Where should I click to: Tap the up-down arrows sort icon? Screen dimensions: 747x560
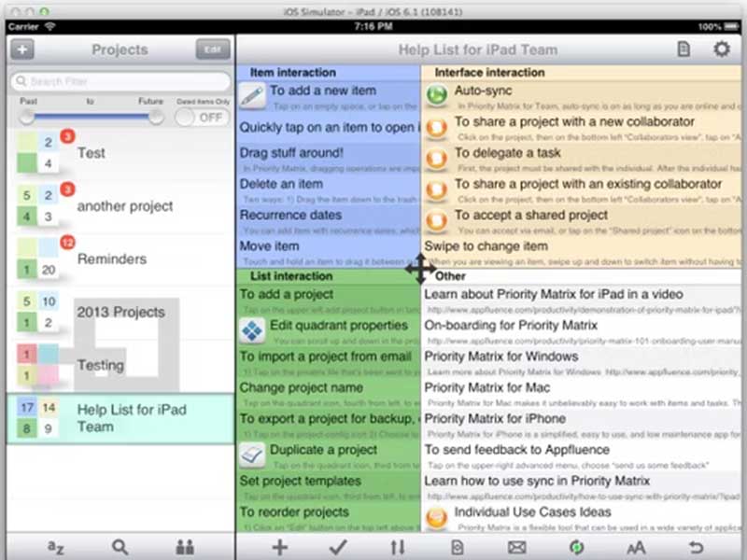point(398,547)
